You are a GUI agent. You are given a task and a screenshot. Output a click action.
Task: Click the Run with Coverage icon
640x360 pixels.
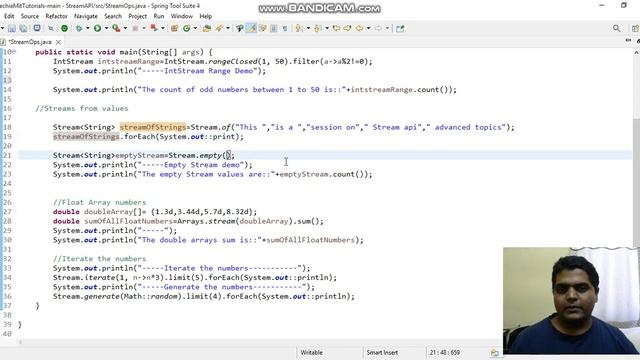(116, 28)
